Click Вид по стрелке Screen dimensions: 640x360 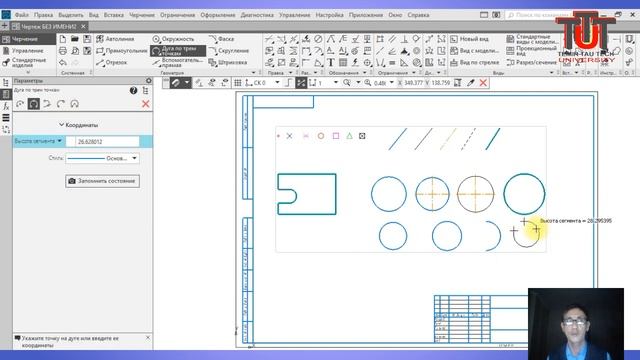tap(475, 63)
